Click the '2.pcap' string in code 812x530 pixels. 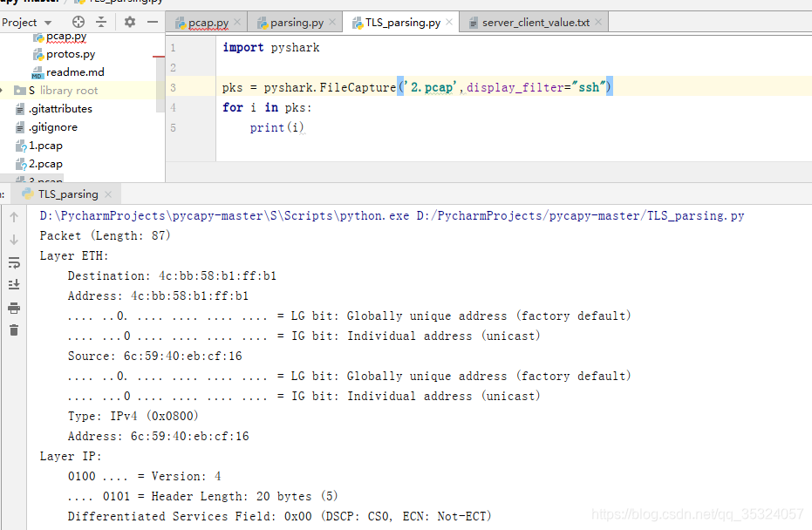[430, 87]
